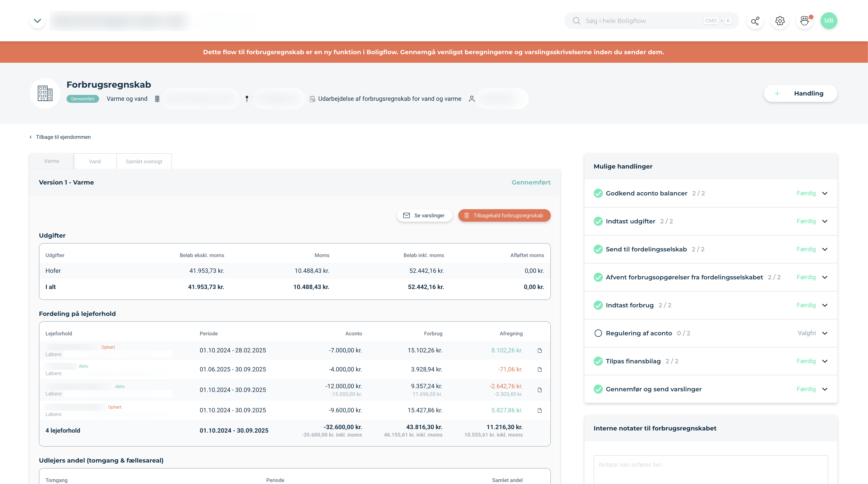Viewport: 868px width, 484px height.
Task: Open document icon for 5.827,86 kr. row
Action: point(539,410)
